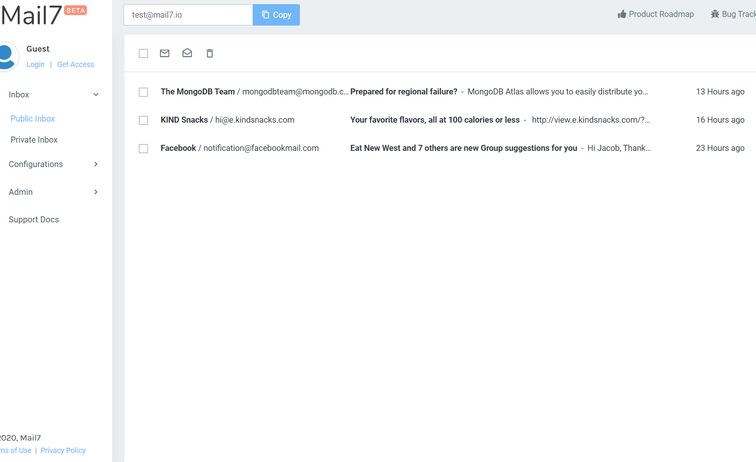Click the Copy button
This screenshot has width=756, height=462.
276,15
